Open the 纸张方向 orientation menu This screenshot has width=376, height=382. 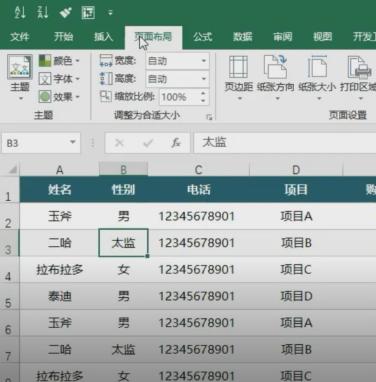click(276, 78)
